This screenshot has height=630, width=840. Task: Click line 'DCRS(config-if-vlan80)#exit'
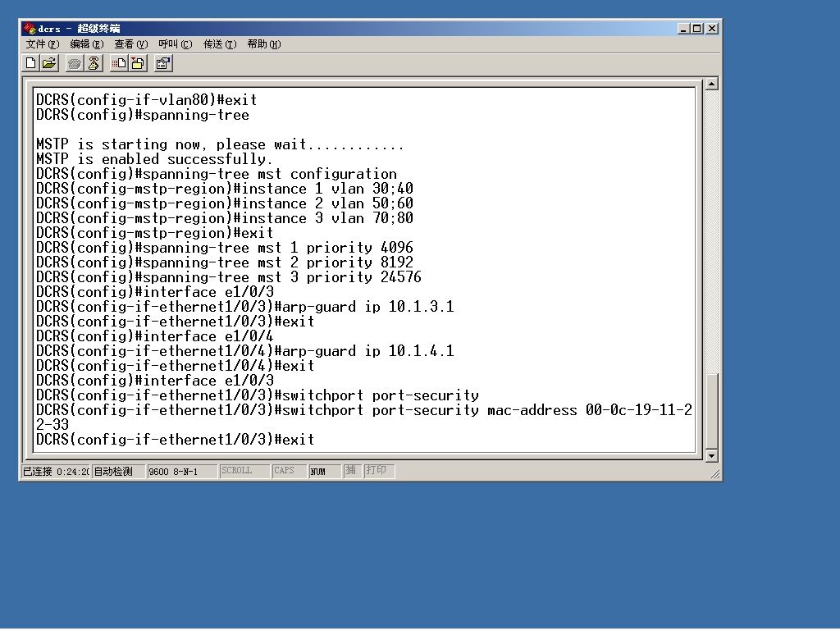click(146, 100)
